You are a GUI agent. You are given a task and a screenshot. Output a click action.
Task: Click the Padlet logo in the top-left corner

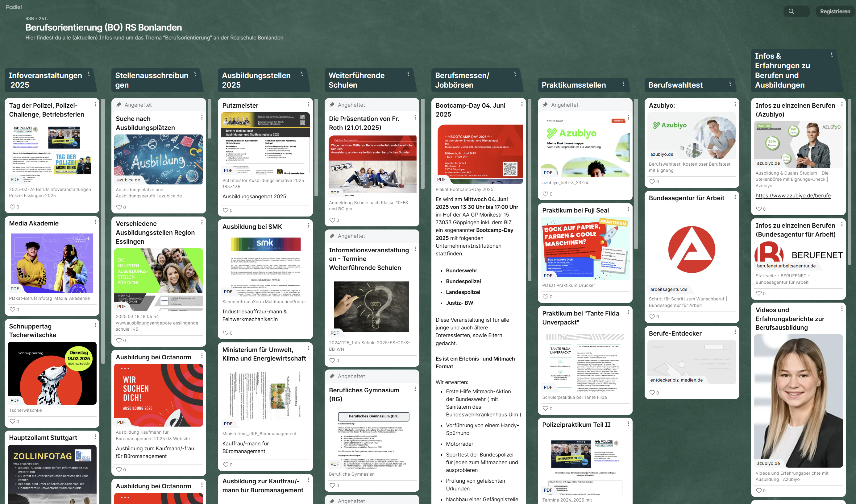pyautogui.click(x=14, y=6)
